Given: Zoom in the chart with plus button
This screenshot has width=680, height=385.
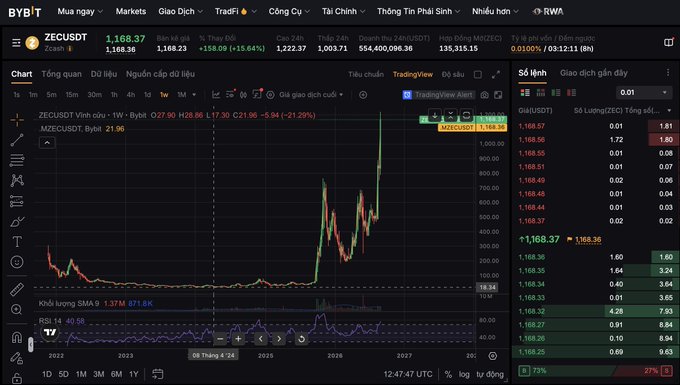Looking at the screenshot, I should coord(238,339).
